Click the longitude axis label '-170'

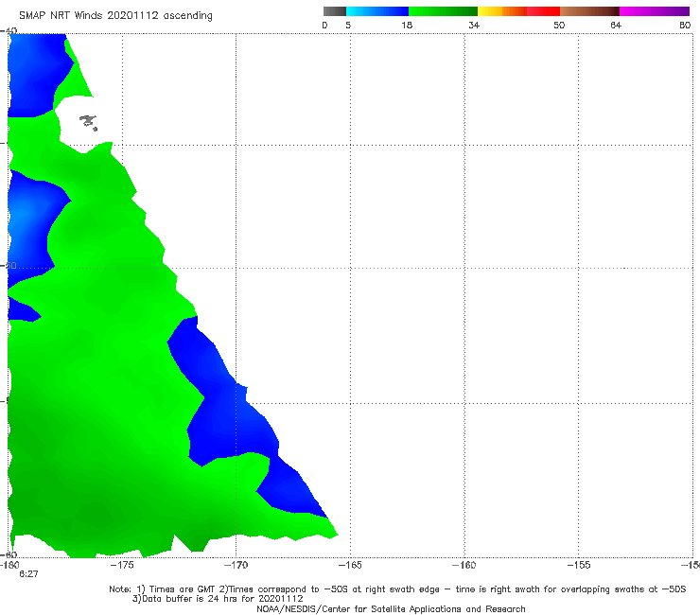(236, 565)
